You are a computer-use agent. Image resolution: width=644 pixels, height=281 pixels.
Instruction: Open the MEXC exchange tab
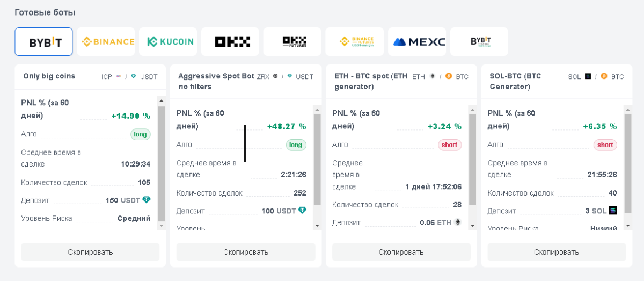417,42
